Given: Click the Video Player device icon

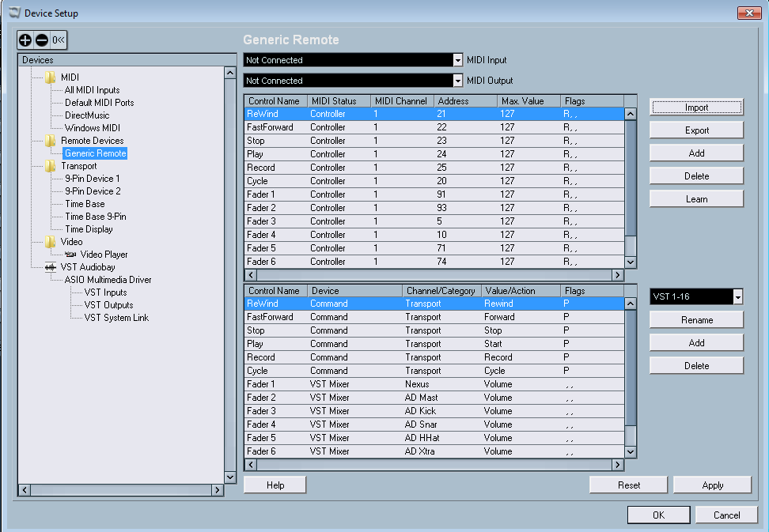Looking at the screenshot, I should (71, 255).
